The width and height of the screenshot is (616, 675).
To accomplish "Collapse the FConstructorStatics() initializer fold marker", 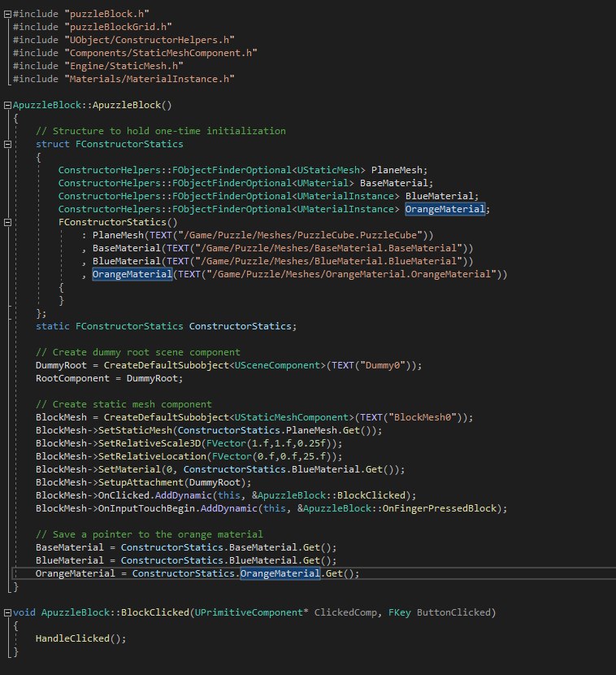I will [x=7, y=223].
